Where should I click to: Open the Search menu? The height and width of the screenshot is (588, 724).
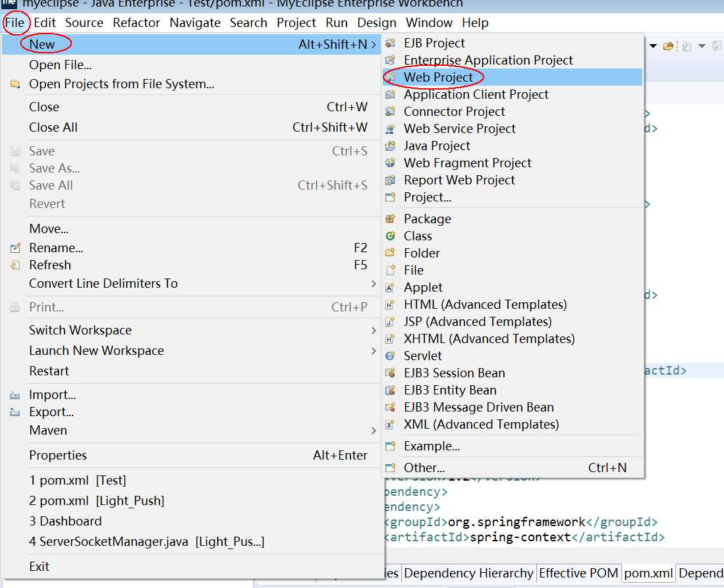(x=248, y=22)
